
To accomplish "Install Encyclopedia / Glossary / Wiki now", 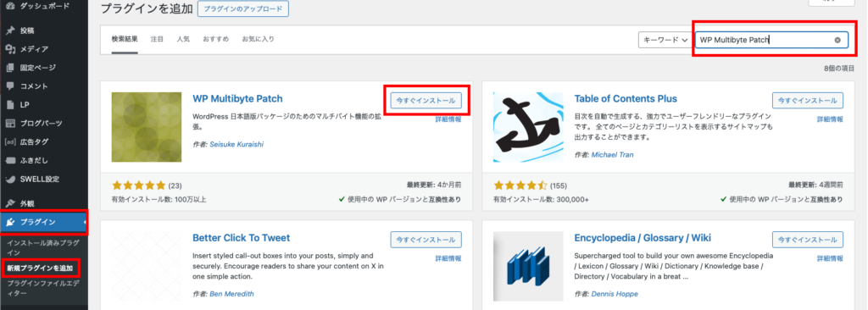I will (808, 239).
